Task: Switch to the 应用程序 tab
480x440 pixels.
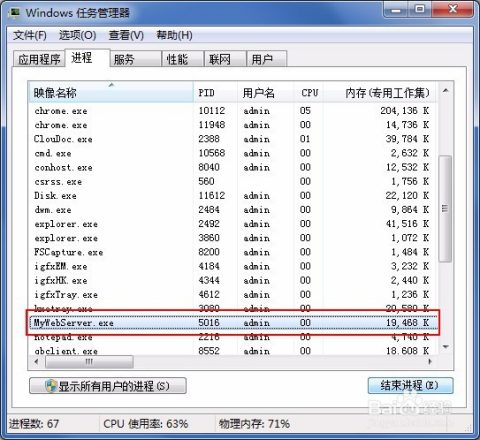Action: tap(39, 59)
